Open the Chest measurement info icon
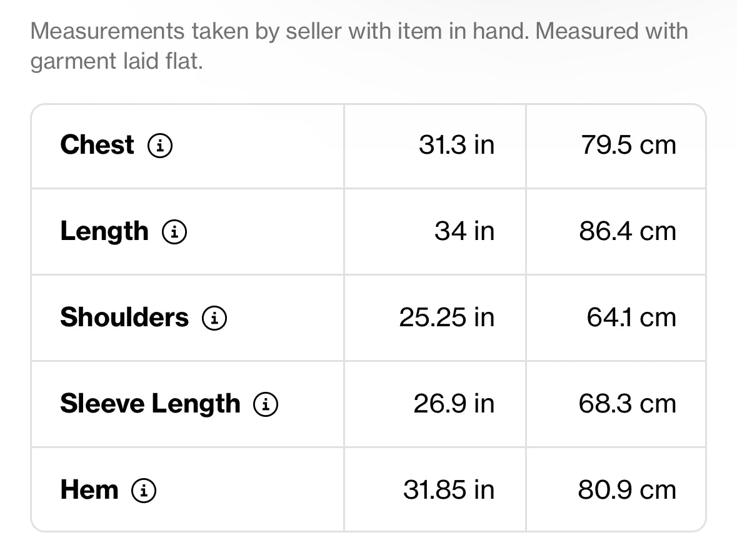 click(x=160, y=145)
